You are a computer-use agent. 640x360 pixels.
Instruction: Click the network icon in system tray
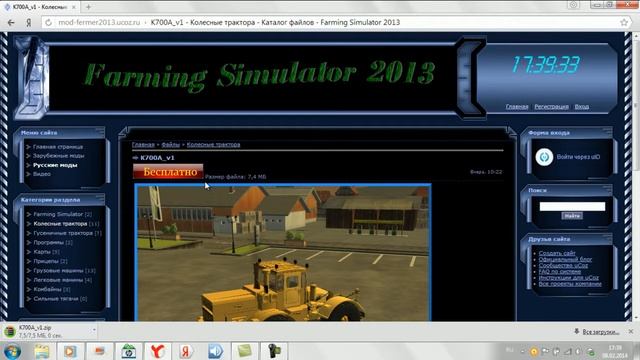pyautogui.click(x=568, y=351)
